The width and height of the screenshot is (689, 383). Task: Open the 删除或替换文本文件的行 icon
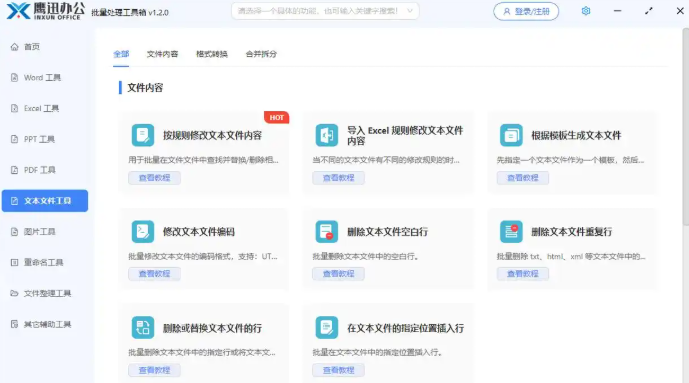pyautogui.click(x=143, y=328)
